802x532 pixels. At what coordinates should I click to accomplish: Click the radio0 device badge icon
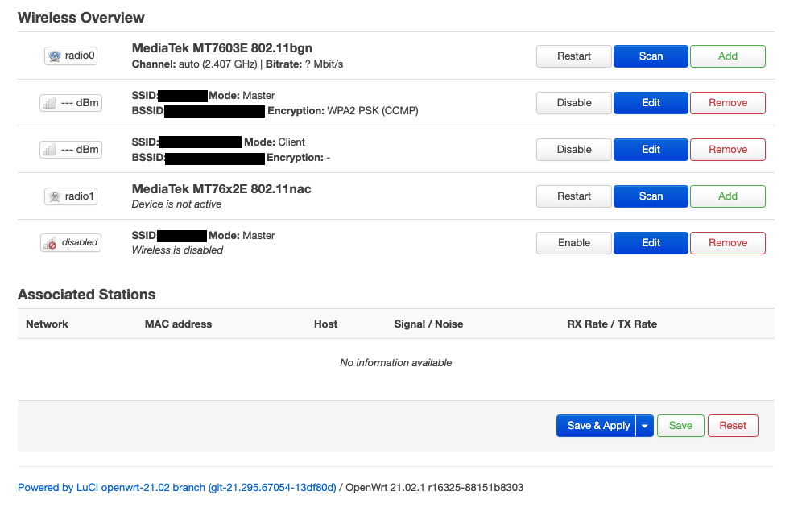point(71,56)
